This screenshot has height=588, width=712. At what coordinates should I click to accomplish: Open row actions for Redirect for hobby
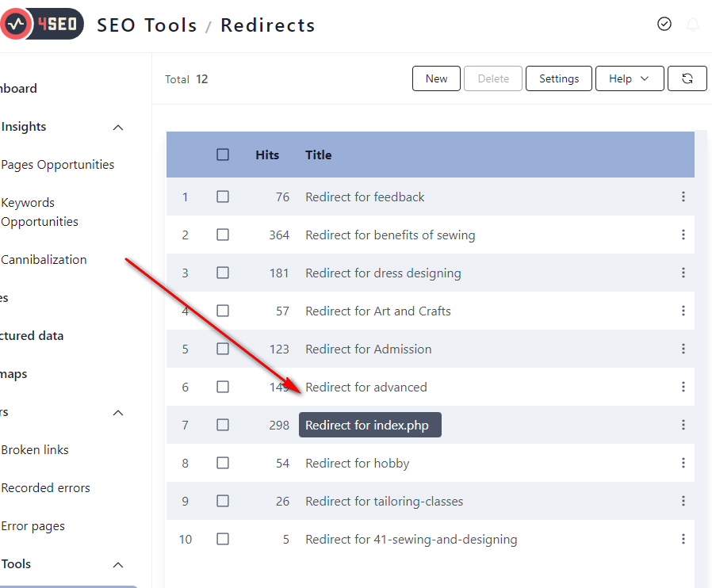coord(683,463)
